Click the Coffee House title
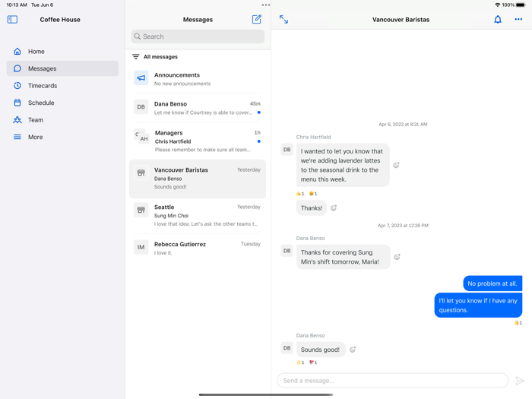This screenshot has width=532, height=399. pos(60,20)
